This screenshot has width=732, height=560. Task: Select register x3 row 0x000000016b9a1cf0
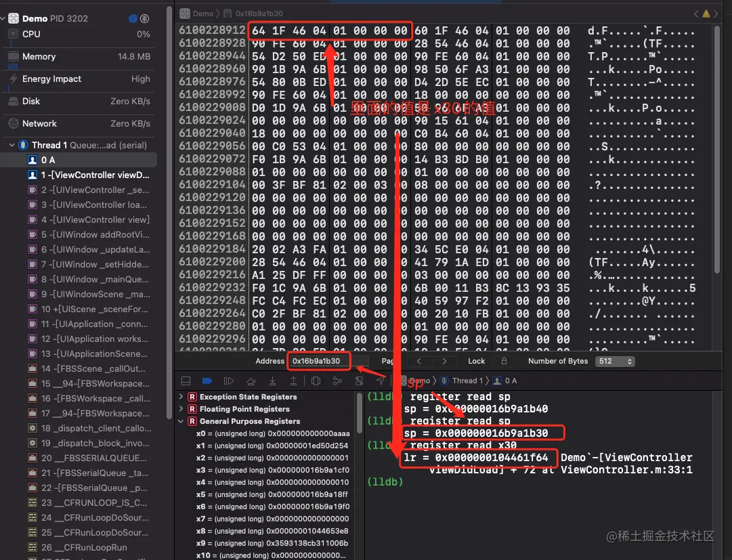273,470
